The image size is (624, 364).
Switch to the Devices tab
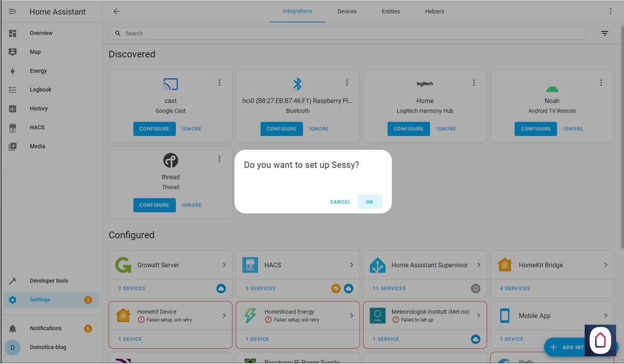(x=347, y=12)
